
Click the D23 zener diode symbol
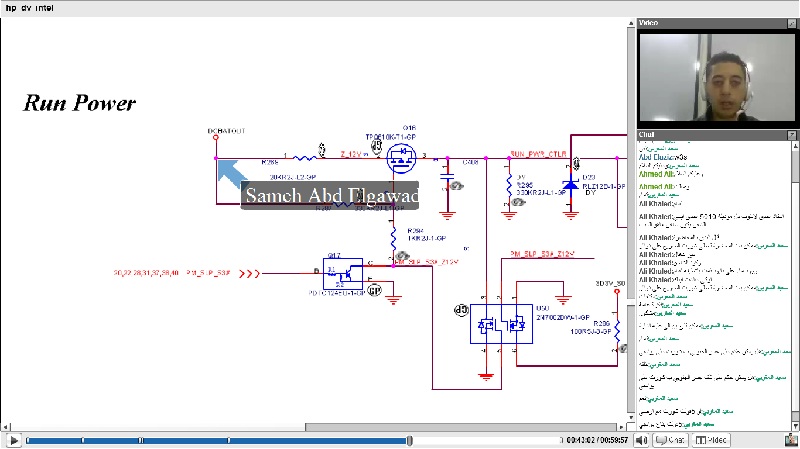570,184
